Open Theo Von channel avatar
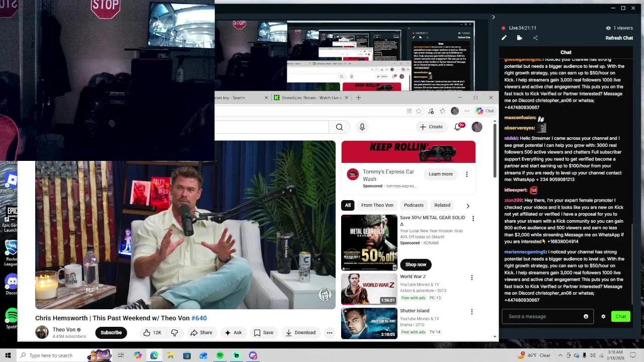 click(x=42, y=332)
